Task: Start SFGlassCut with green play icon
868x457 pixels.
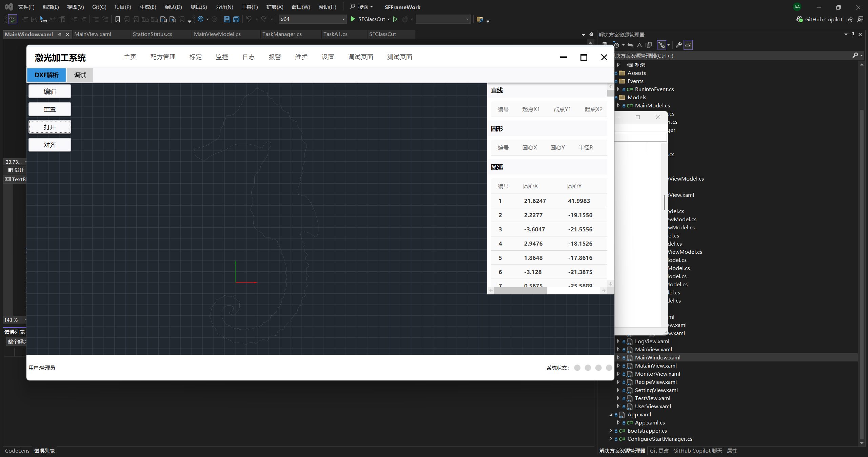Action: 353,19
